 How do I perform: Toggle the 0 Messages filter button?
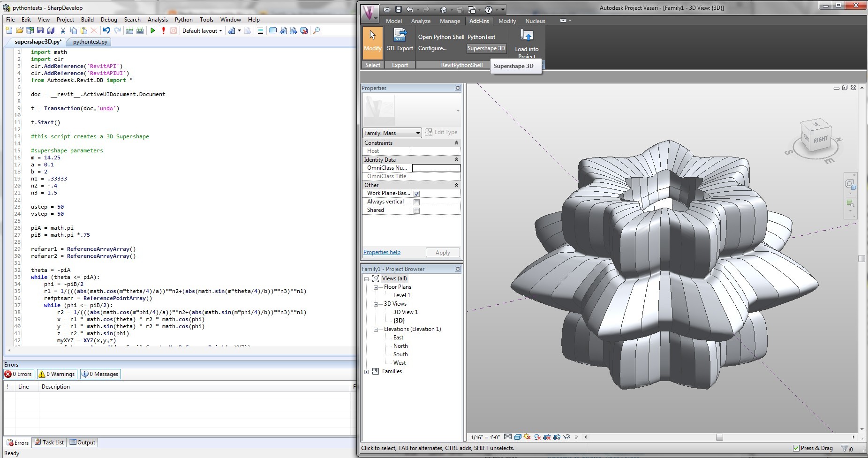pos(100,374)
